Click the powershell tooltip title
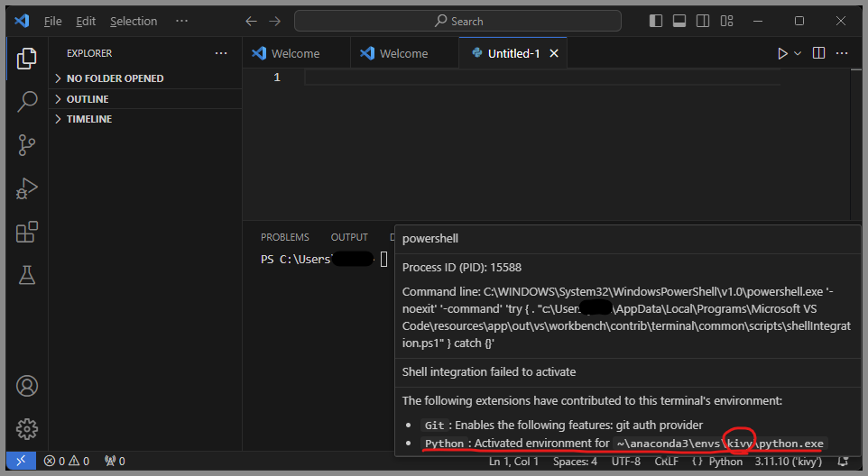 click(430, 239)
